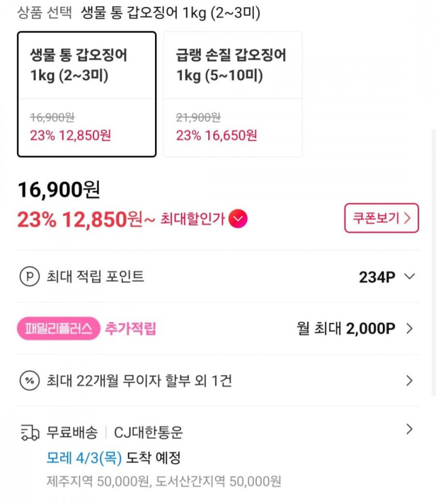
Task: Open the 무이자 할부 details chevron
Action: [410, 381]
